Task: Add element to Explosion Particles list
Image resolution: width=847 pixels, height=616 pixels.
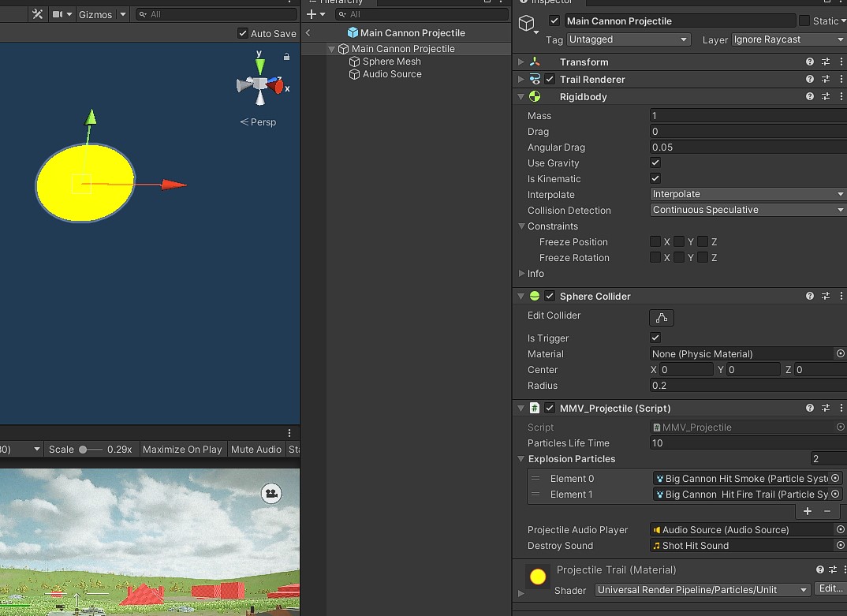Action: [x=808, y=511]
